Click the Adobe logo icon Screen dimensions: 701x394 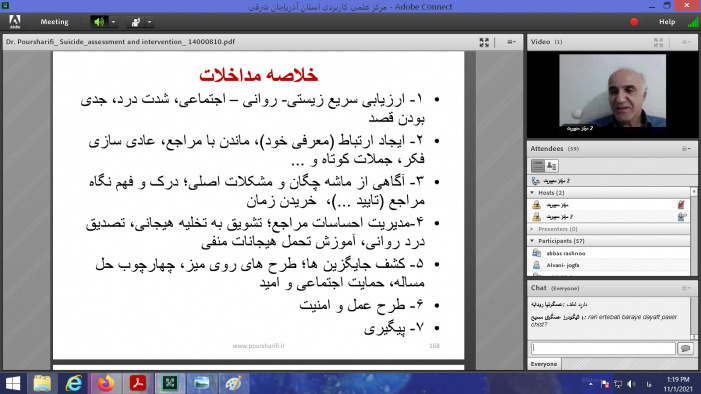point(15,21)
